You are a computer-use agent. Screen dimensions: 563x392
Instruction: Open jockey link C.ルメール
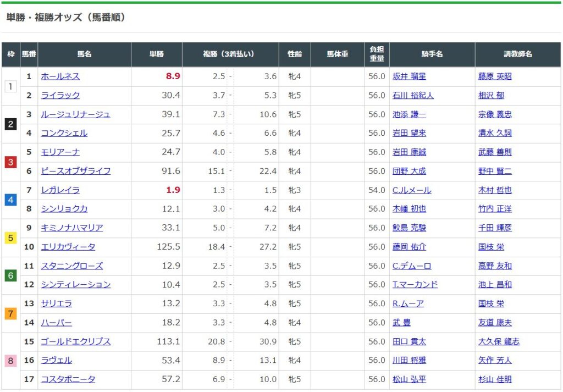412,190
